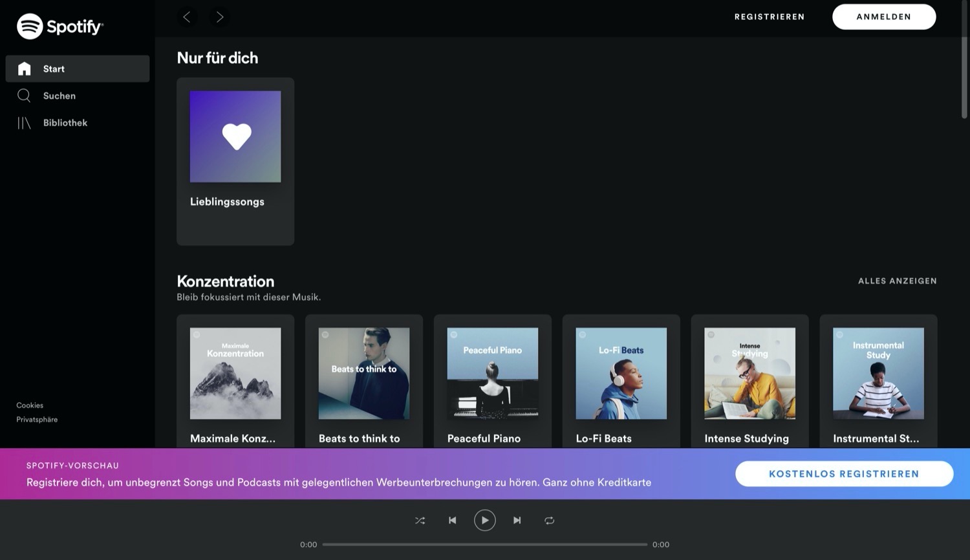The image size is (970, 560).
Task: Open the Peaceful Piano playlist cover
Action: (x=493, y=373)
